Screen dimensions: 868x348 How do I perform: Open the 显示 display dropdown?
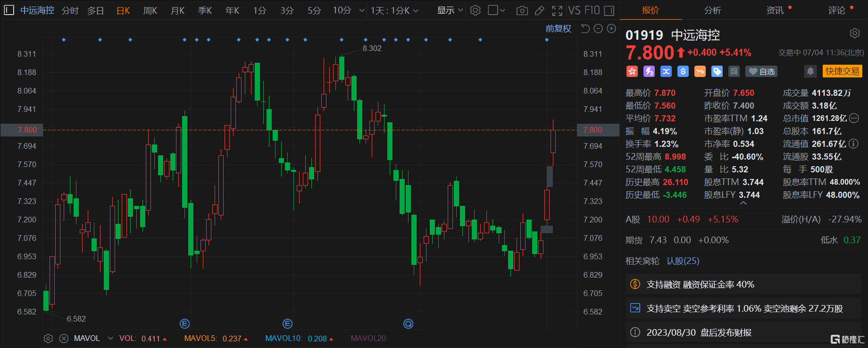[x=450, y=10]
